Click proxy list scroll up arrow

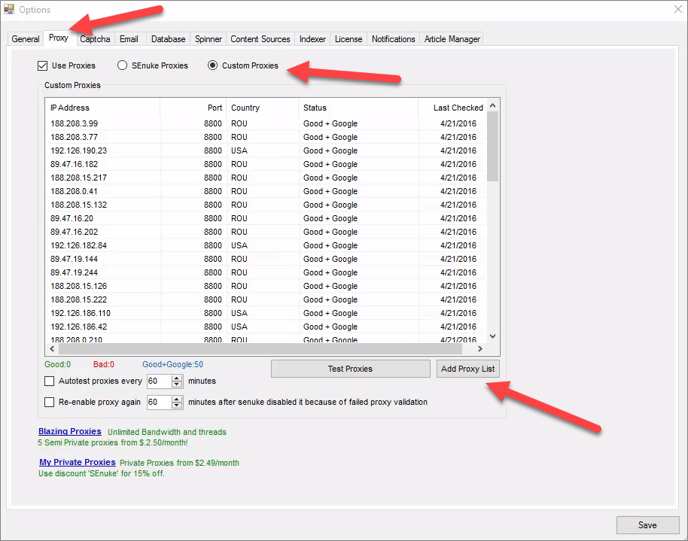pos(493,106)
